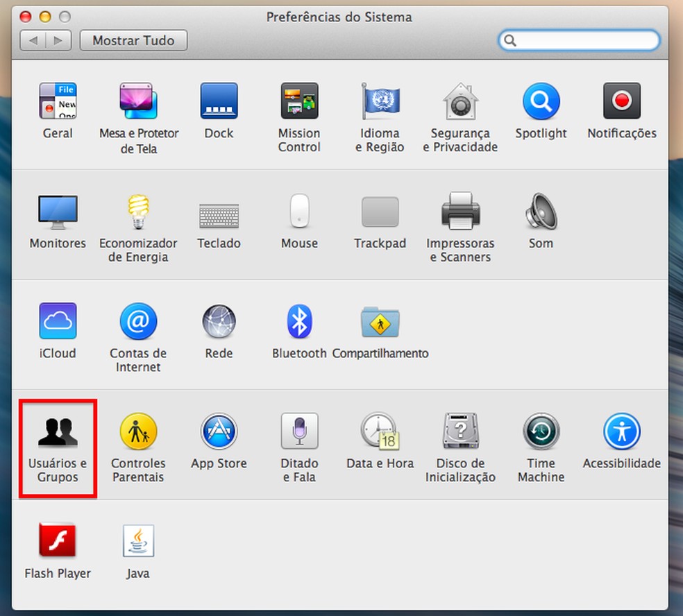Viewport: 683px width, 616px height.
Task: Open the Rede network preferences
Action: (219, 321)
